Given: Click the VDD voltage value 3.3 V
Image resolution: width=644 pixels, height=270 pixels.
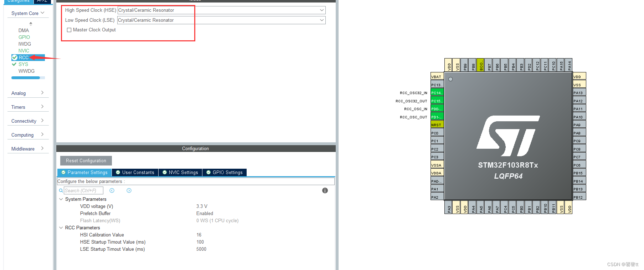Looking at the screenshot, I should tap(202, 206).
